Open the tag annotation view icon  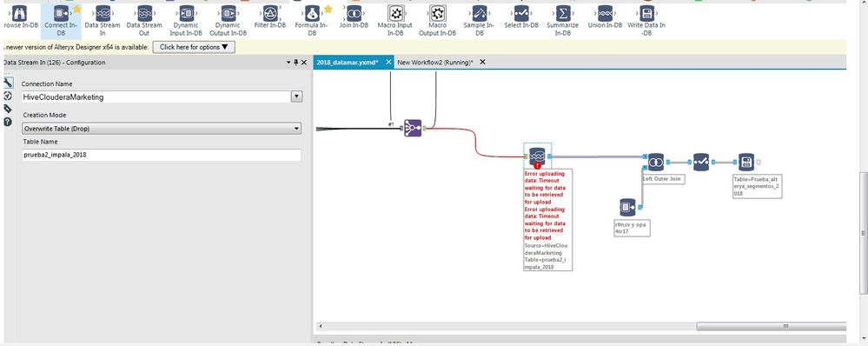pyautogui.click(x=8, y=109)
